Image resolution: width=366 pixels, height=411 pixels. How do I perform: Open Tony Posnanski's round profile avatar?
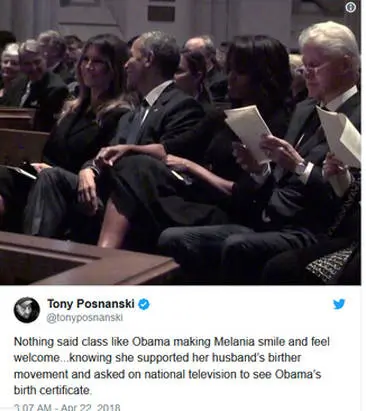point(27,310)
